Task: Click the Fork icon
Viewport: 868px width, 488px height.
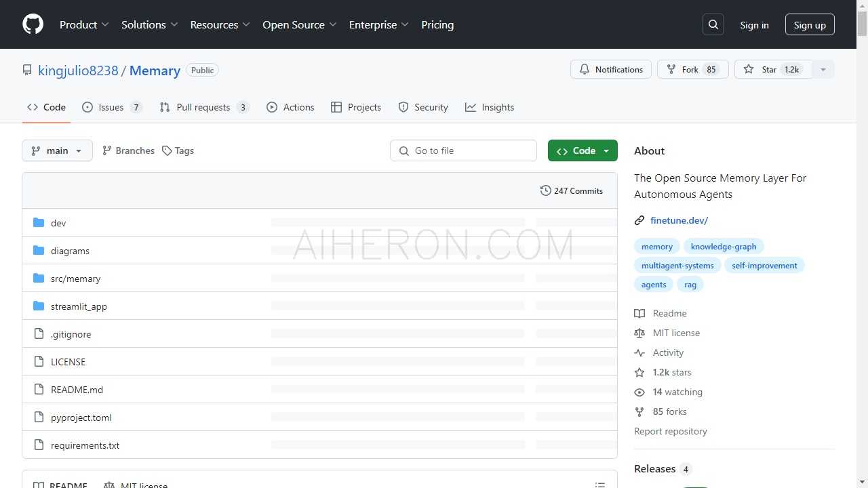Action: [671, 69]
